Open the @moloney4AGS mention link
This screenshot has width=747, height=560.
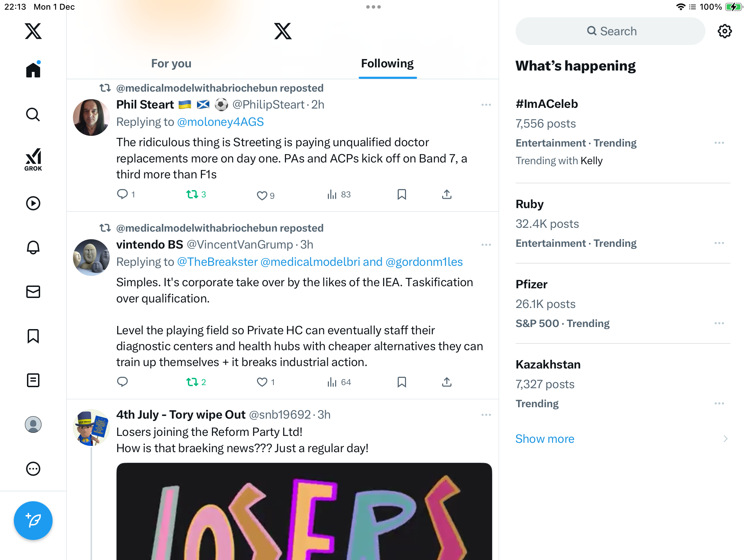click(x=220, y=122)
